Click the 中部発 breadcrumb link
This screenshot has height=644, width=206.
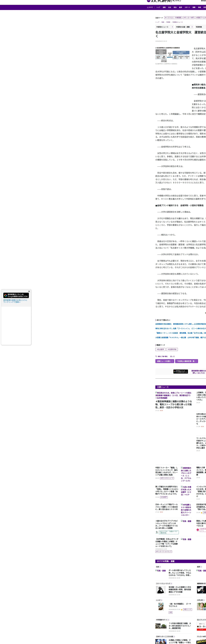click(168, 22)
